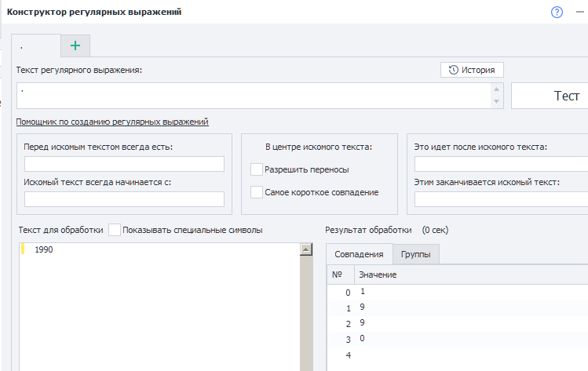The height and width of the screenshot is (371, 588).
Task: Select the Совпадения tab
Action: click(359, 254)
